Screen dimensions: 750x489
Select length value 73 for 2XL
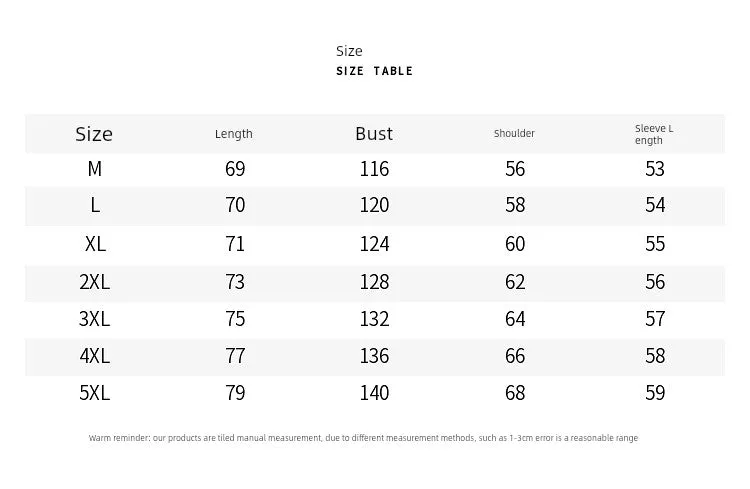235,282
